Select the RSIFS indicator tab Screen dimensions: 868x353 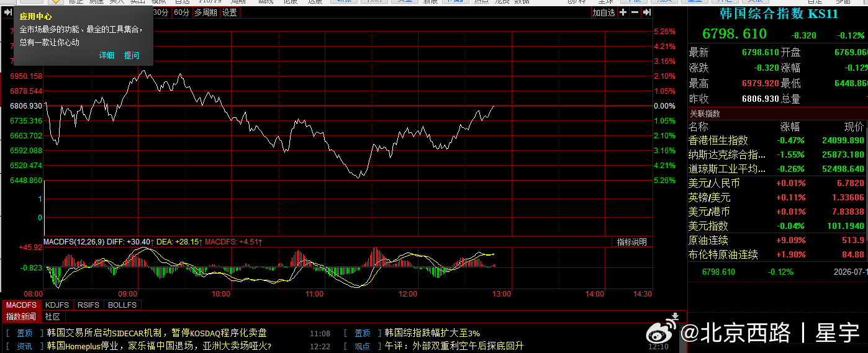[x=89, y=305]
